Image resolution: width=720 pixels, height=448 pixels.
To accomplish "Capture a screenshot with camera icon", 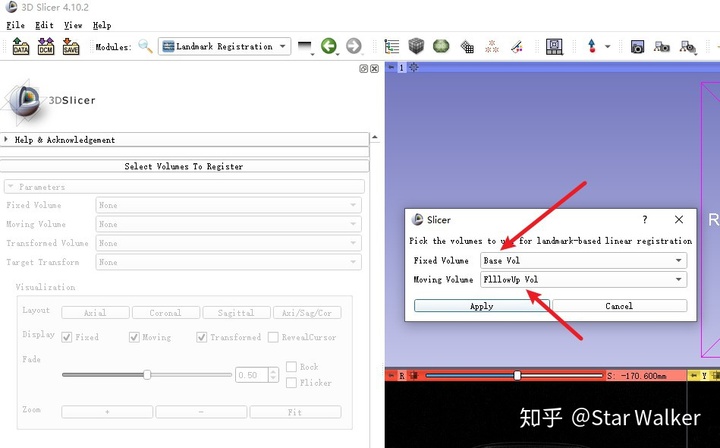I will tap(637, 46).
